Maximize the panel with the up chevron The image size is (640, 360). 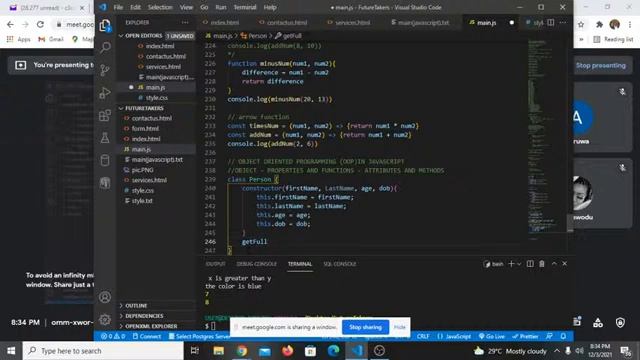tap(554, 264)
